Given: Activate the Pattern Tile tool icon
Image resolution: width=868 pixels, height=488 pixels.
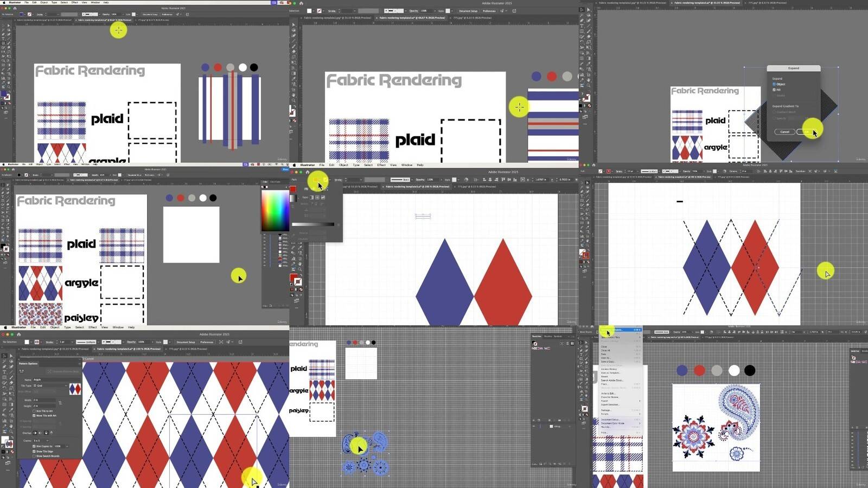Looking at the screenshot, I should click(x=22, y=371).
